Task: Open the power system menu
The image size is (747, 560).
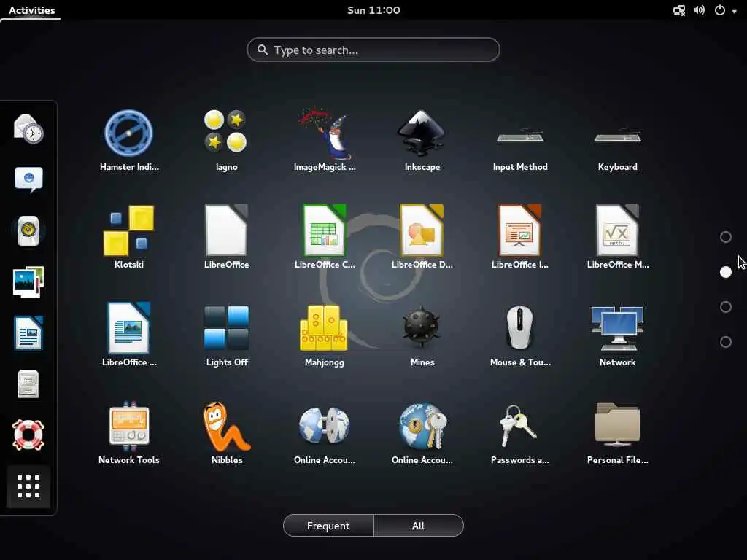Action: (725, 10)
